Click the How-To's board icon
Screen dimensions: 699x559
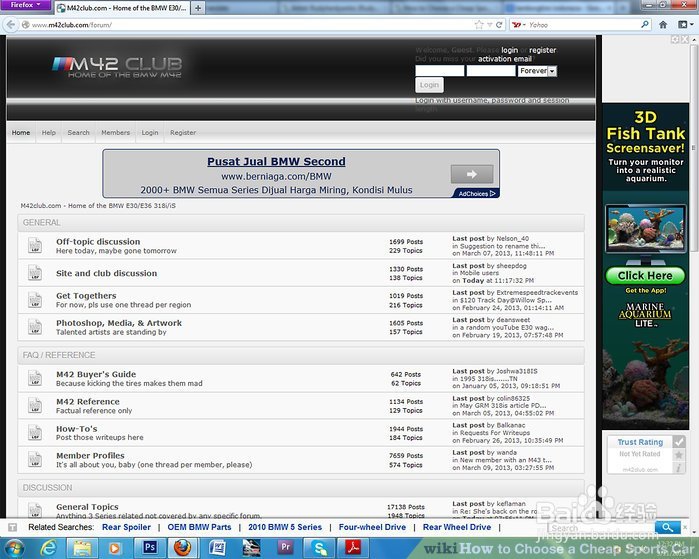[35, 432]
